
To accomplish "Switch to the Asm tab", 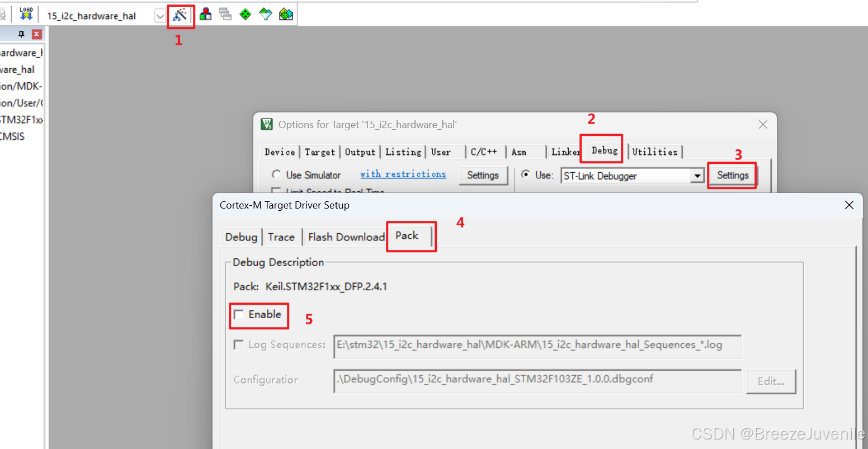I will click(519, 152).
